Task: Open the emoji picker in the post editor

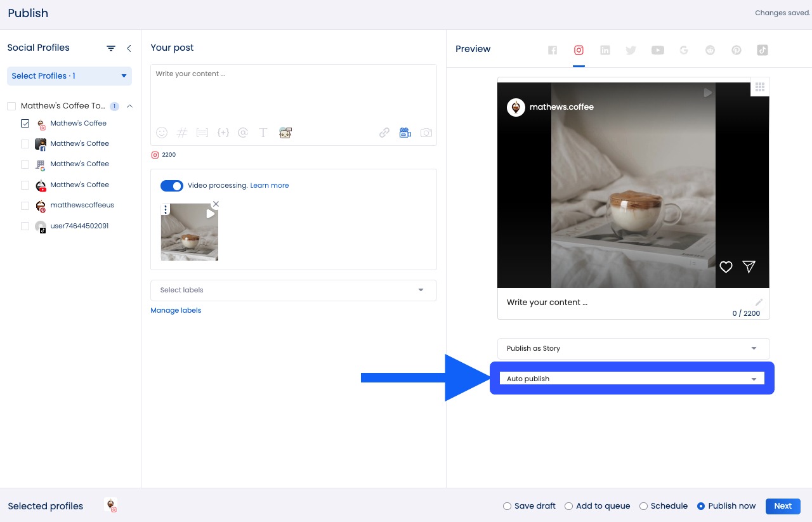Action: click(x=162, y=133)
